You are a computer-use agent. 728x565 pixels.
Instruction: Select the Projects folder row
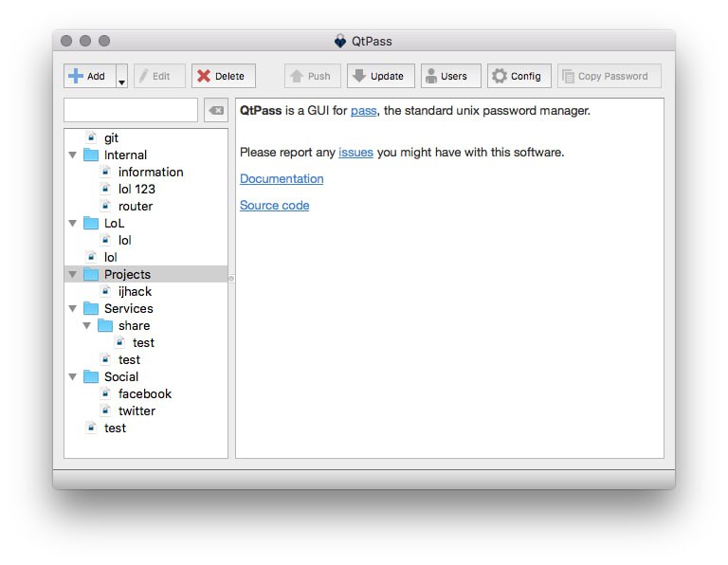click(146, 274)
